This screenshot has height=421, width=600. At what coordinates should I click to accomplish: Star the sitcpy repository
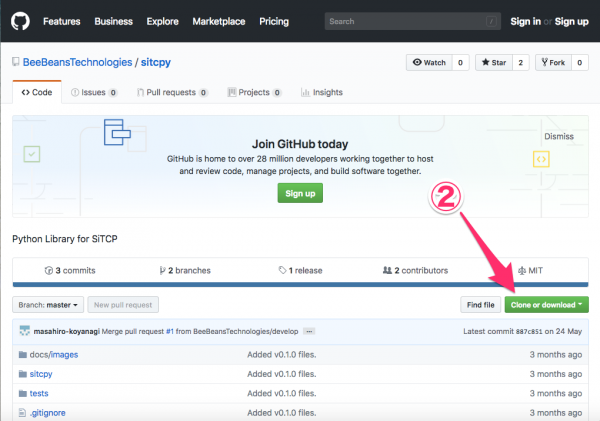[494, 63]
